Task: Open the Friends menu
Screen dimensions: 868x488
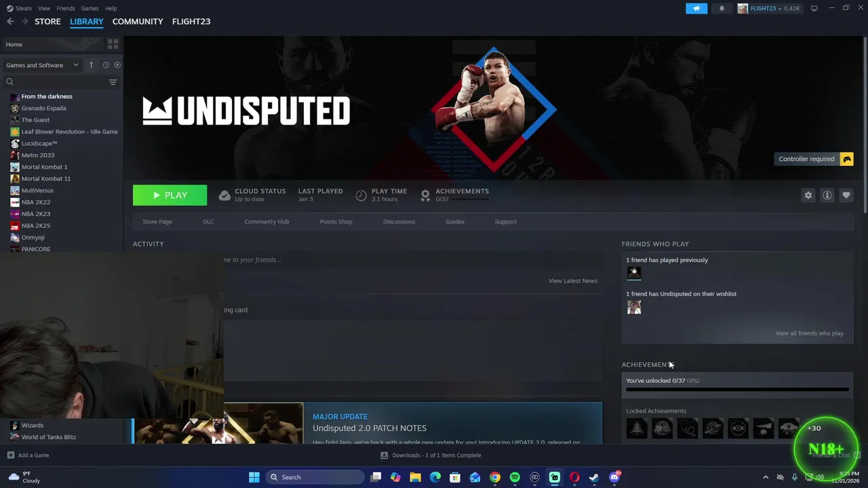Action: (x=66, y=8)
